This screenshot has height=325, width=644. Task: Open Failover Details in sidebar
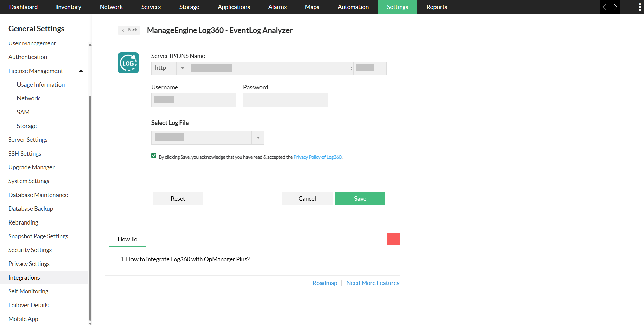[x=29, y=305]
